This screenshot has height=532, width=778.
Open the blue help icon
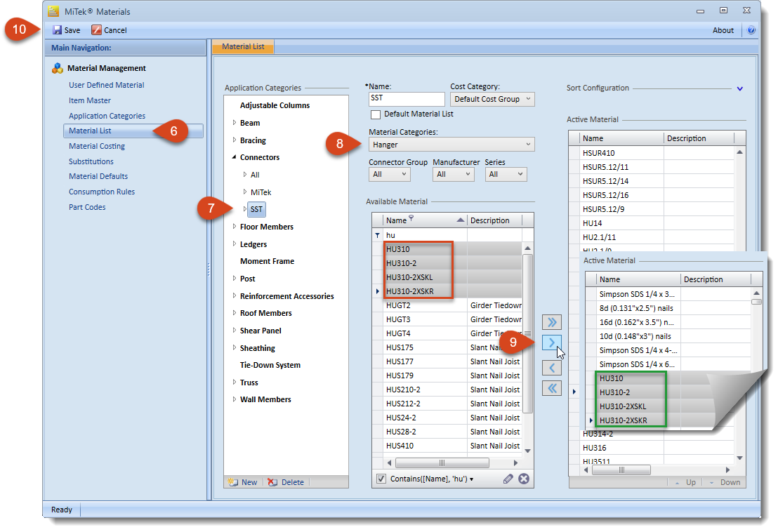coord(751,30)
